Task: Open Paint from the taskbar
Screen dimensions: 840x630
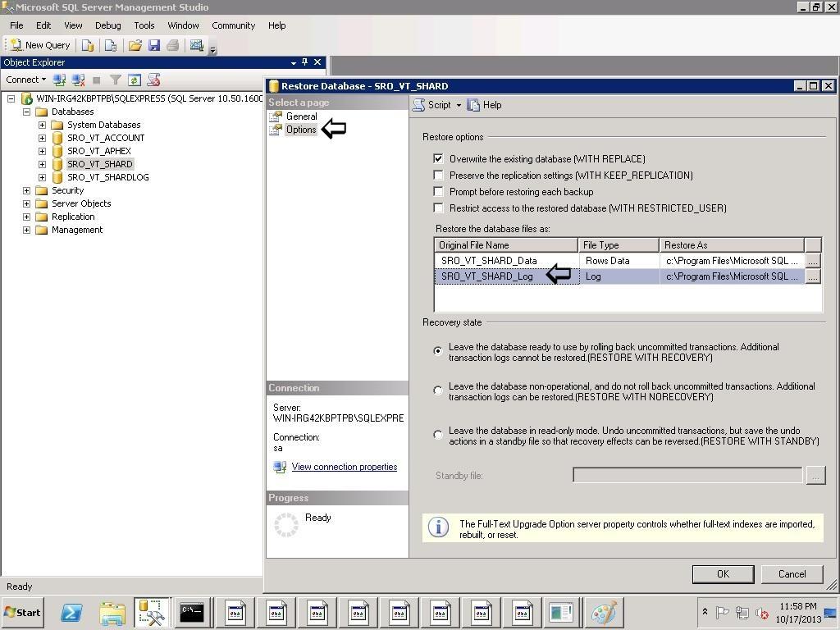Action: (x=604, y=612)
